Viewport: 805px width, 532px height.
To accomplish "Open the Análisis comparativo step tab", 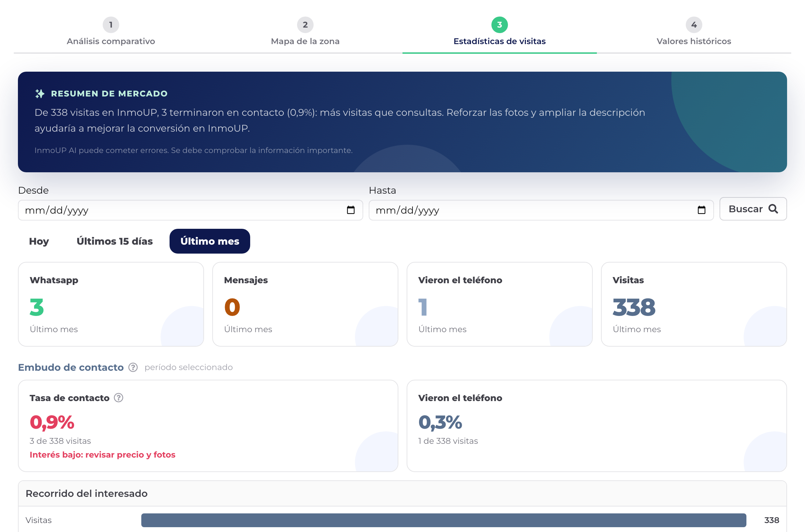I will coord(111,32).
